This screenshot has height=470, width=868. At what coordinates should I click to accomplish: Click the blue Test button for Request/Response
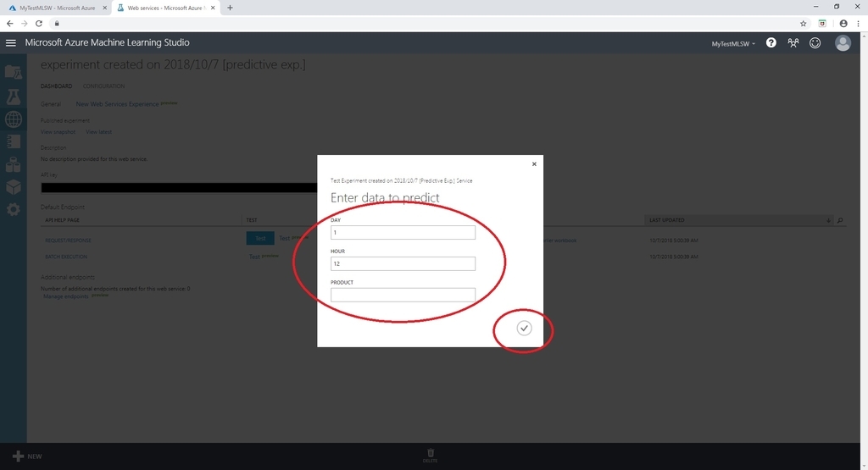(260, 238)
